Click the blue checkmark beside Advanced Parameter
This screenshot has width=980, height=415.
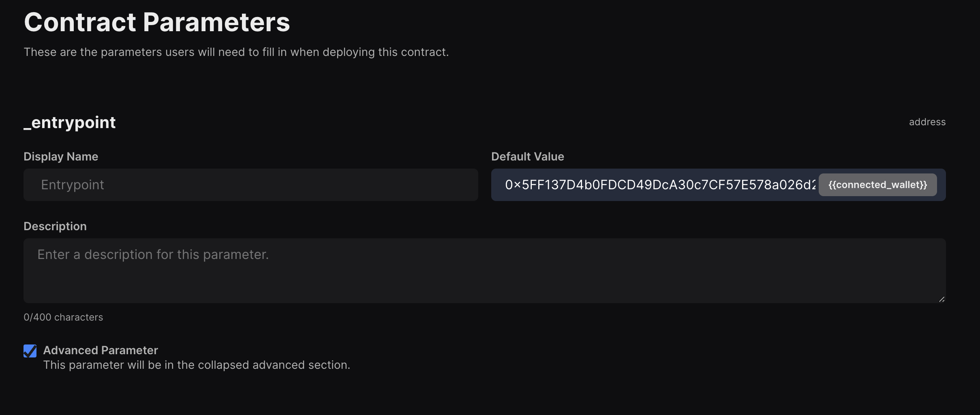pos(30,351)
